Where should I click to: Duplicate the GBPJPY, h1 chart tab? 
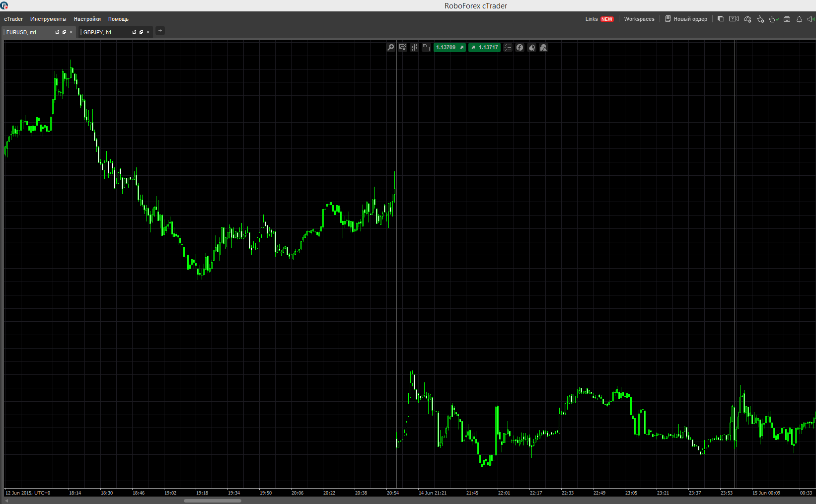tap(141, 32)
